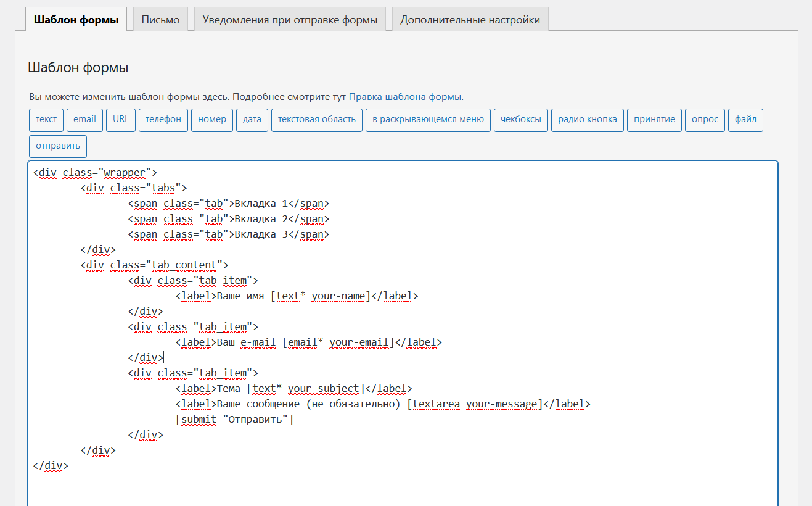
Task: Open Уведомления при отправке формы tab
Action: [x=290, y=20]
